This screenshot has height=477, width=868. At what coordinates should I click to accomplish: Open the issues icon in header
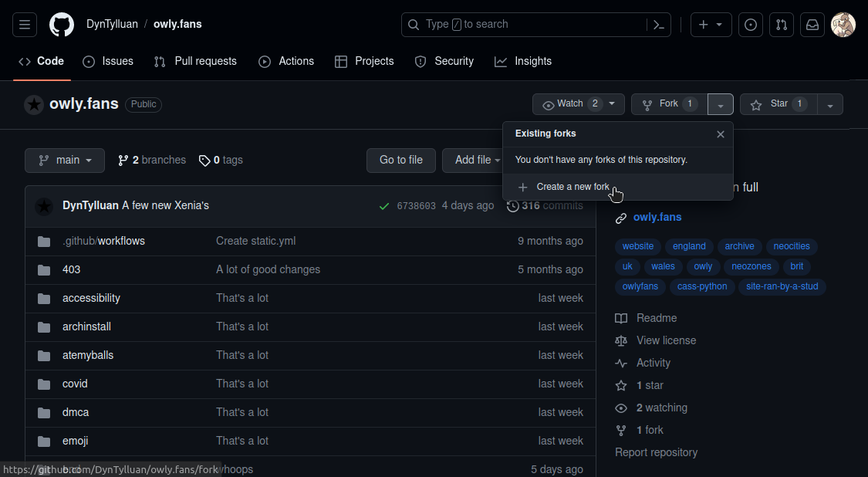tap(750, 25)
